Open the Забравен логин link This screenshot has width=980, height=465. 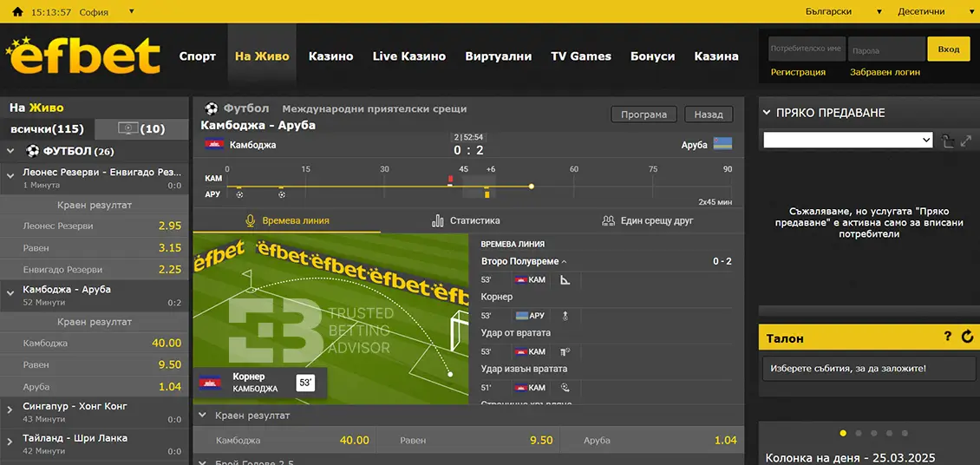(885, 72)
